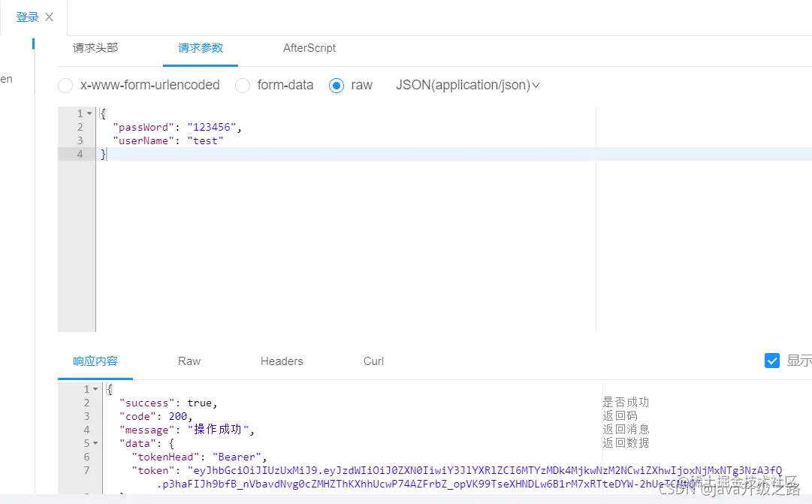Collapse response JSON fold arrow on line 1

pos(96,389)
